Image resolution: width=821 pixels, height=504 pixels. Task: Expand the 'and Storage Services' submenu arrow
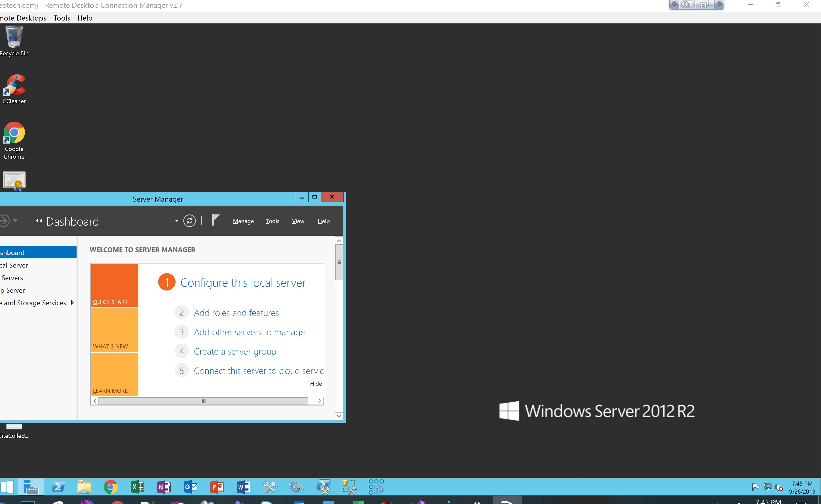coord(72,302)
